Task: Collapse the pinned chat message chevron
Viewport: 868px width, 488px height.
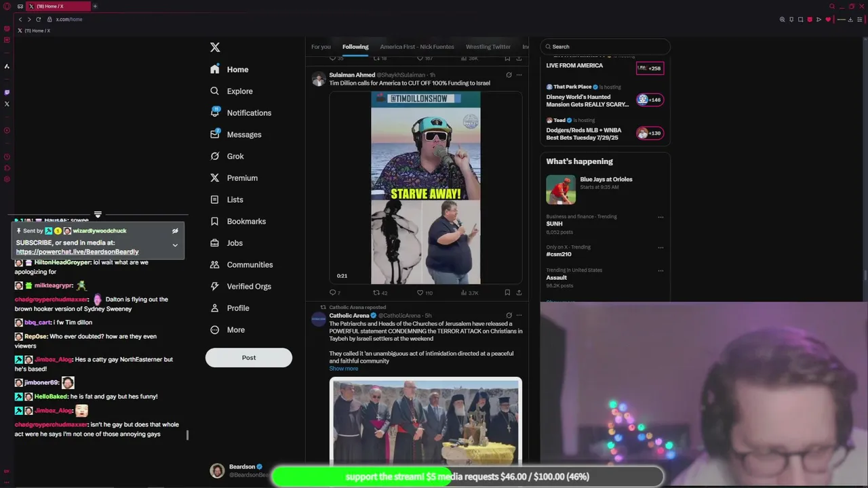Action: [175, 245]
